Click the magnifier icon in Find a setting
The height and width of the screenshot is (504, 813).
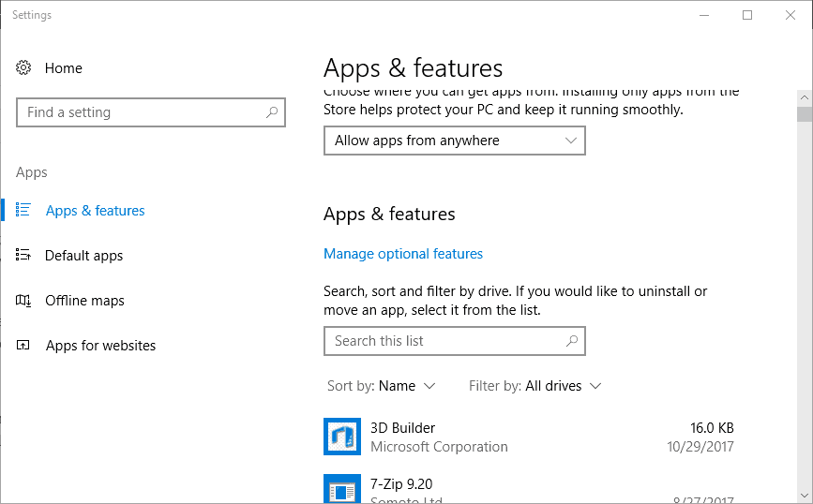[272, 112]
